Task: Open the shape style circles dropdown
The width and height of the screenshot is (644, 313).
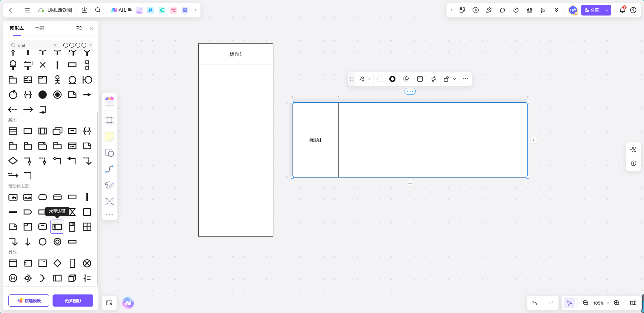Action: [77, 45]
